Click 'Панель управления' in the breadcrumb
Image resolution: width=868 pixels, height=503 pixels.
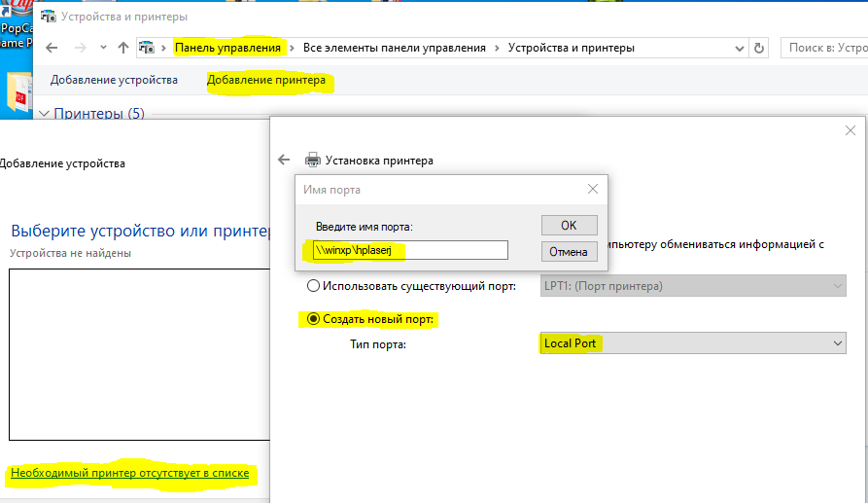coord(227,48)
